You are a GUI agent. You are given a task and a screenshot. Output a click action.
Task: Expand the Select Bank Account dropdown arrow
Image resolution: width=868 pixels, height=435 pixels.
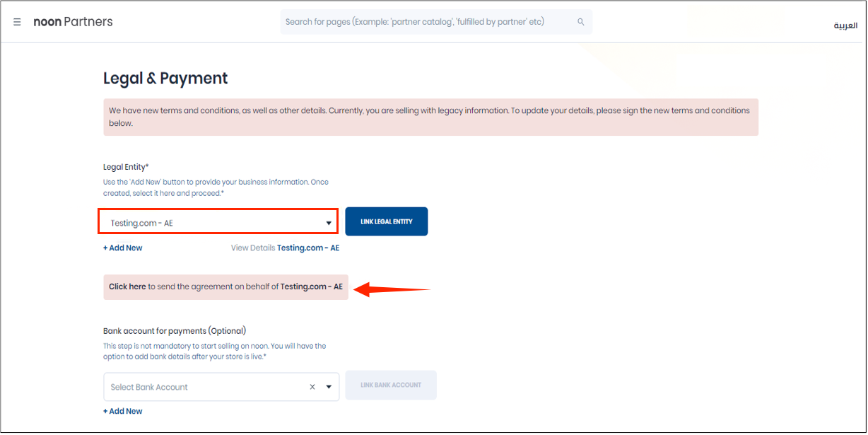coord(329,387)
